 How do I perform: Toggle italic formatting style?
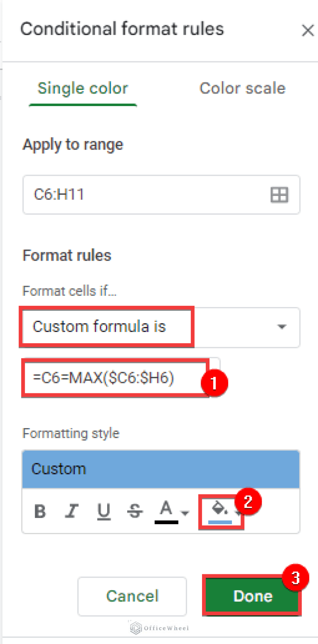tap(71, 511)
